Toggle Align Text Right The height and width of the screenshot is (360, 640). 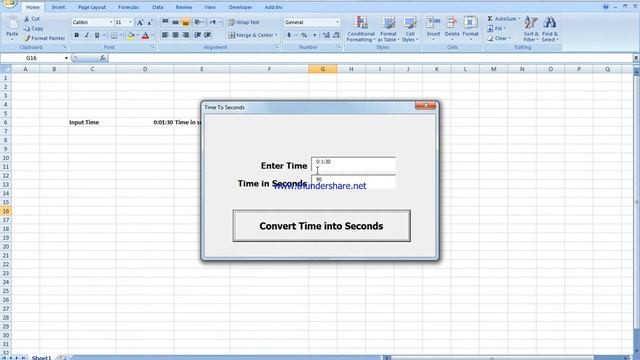(x=186, y=35)
